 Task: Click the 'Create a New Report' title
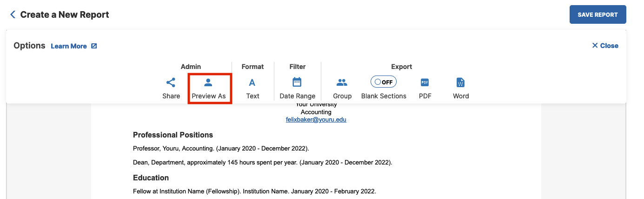point(65,15)
